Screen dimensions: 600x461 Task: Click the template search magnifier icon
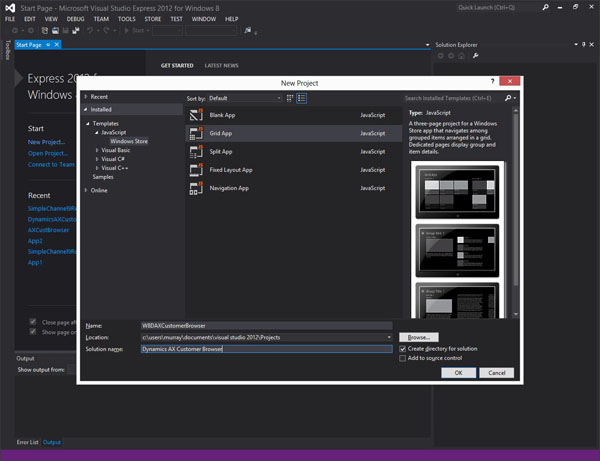pos(508,98)
